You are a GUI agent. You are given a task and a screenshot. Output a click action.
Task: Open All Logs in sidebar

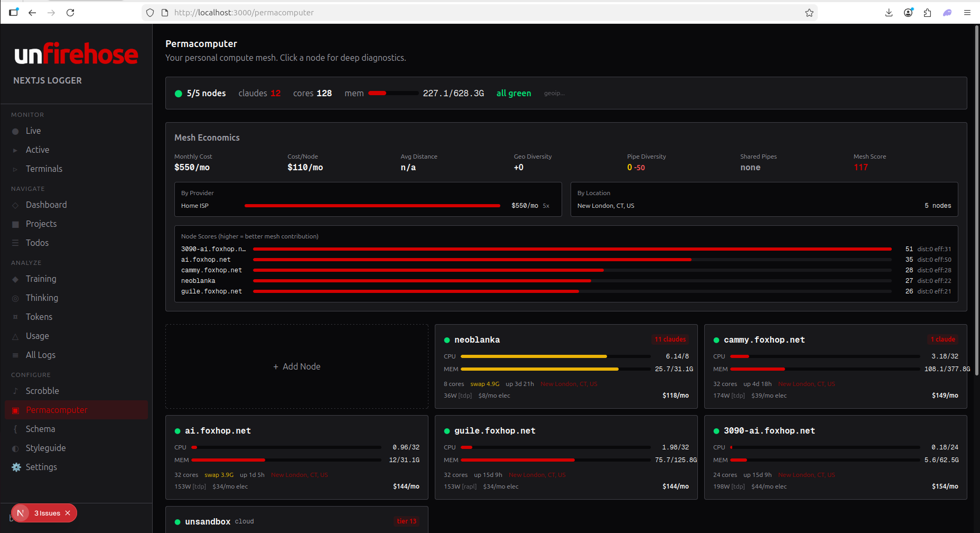[40, 355]
